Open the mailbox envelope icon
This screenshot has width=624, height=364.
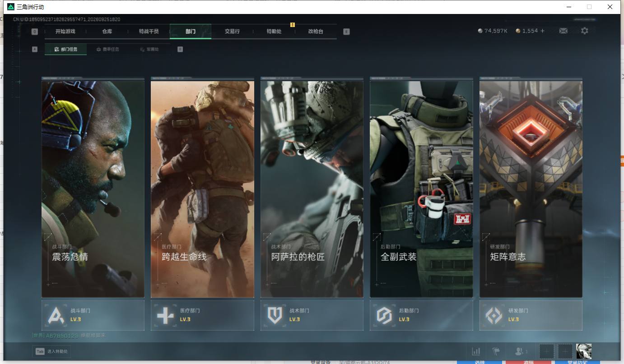coord(563,31)
